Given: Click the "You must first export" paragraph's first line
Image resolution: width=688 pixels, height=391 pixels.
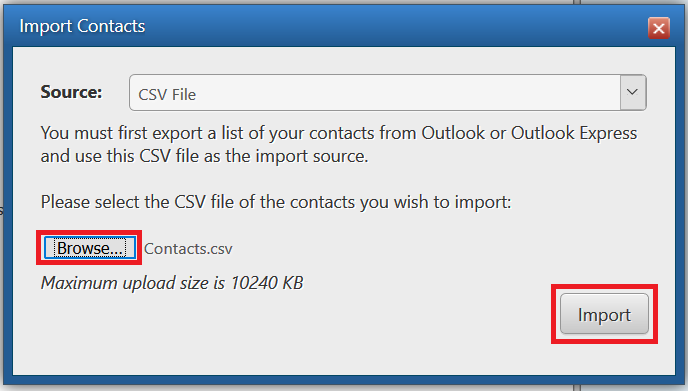Looking at the screenshot, I should point(339,133).
